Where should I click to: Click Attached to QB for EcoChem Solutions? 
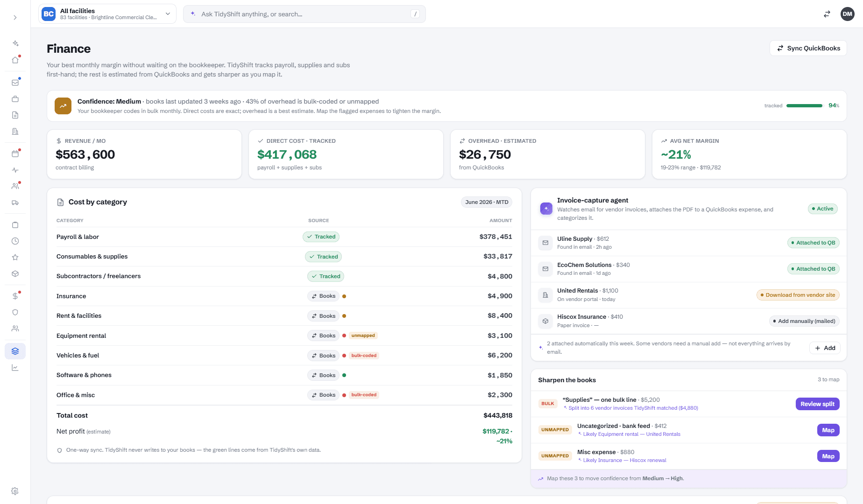coord(813,269)
